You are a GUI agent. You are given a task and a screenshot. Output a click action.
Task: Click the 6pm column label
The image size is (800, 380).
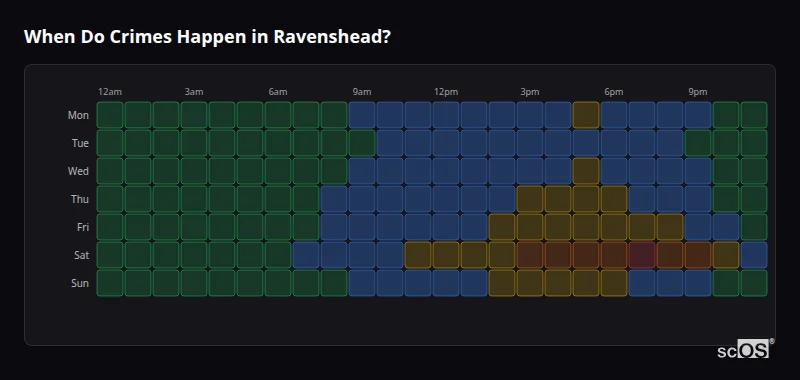pos(614,92)
